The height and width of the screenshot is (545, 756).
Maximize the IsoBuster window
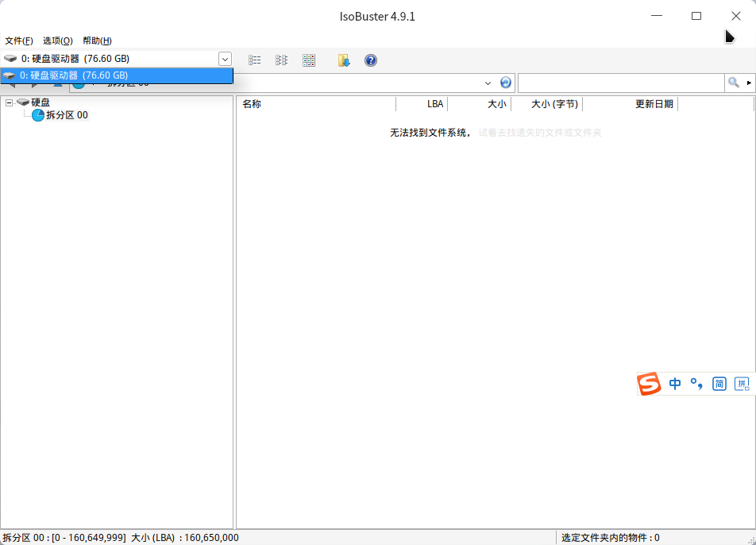tap(696, 16)
